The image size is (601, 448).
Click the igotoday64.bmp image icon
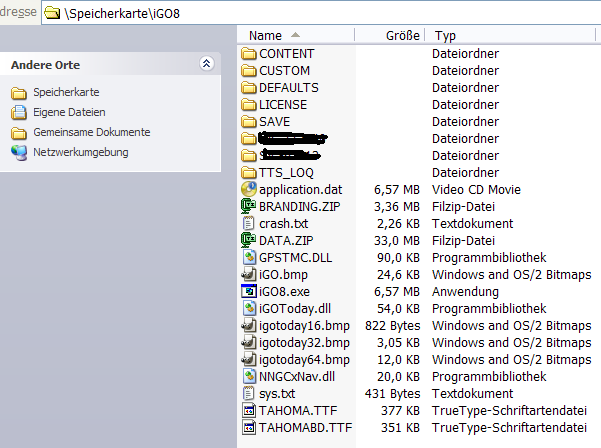pyautogui.click(x=249, y=359)
